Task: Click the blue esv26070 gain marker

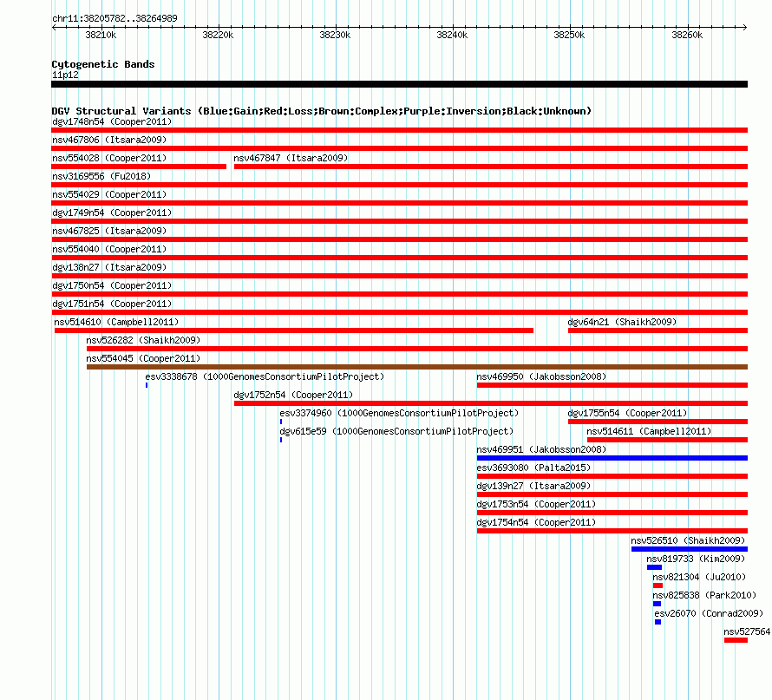Action: point(658,622)
